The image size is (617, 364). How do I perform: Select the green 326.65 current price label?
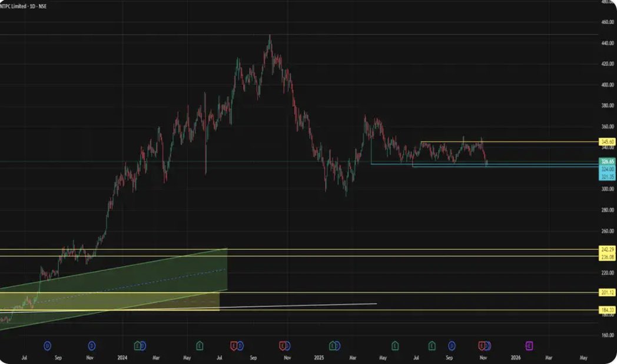607,162
